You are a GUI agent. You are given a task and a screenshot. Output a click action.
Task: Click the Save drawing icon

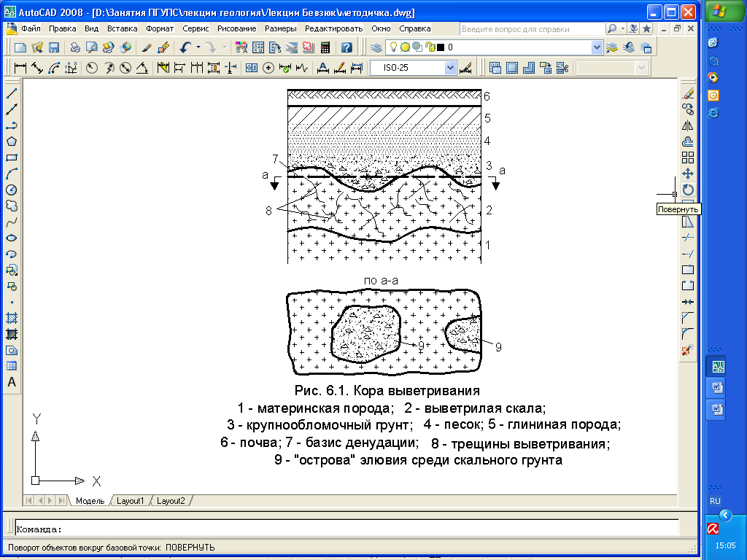(54, 47)
